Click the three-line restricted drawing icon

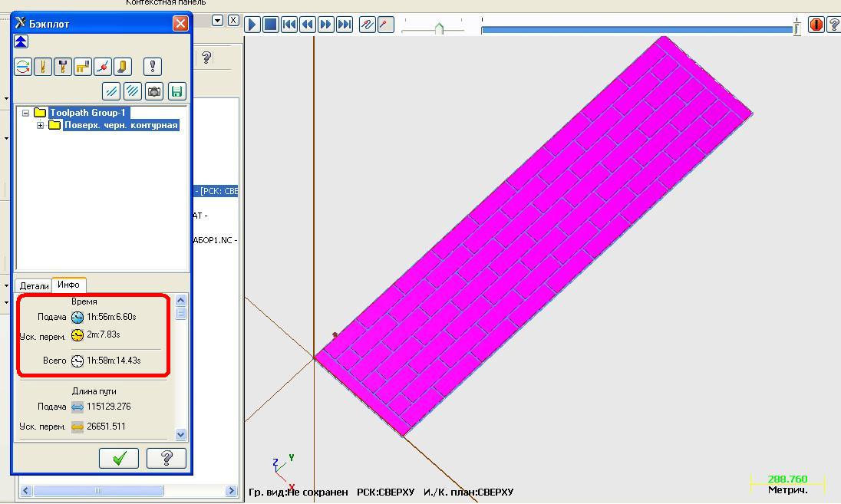pyautogui.click(x=133, y=91)
